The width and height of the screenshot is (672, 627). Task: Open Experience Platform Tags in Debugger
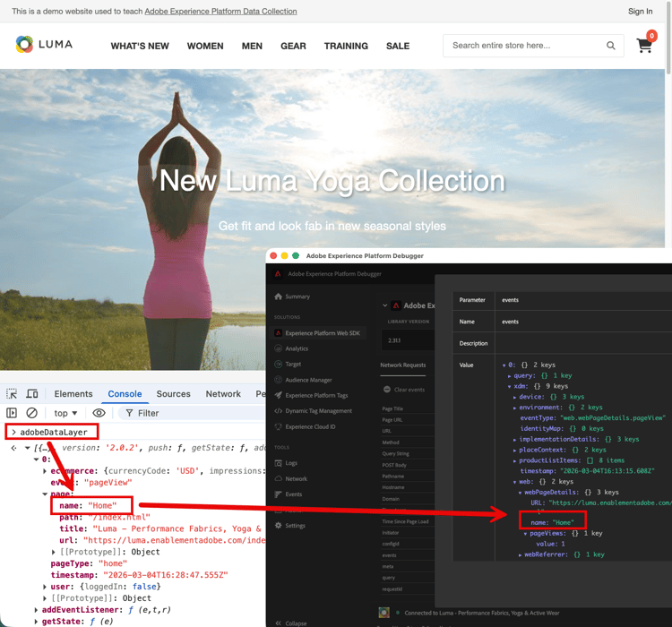coord(312,395)
